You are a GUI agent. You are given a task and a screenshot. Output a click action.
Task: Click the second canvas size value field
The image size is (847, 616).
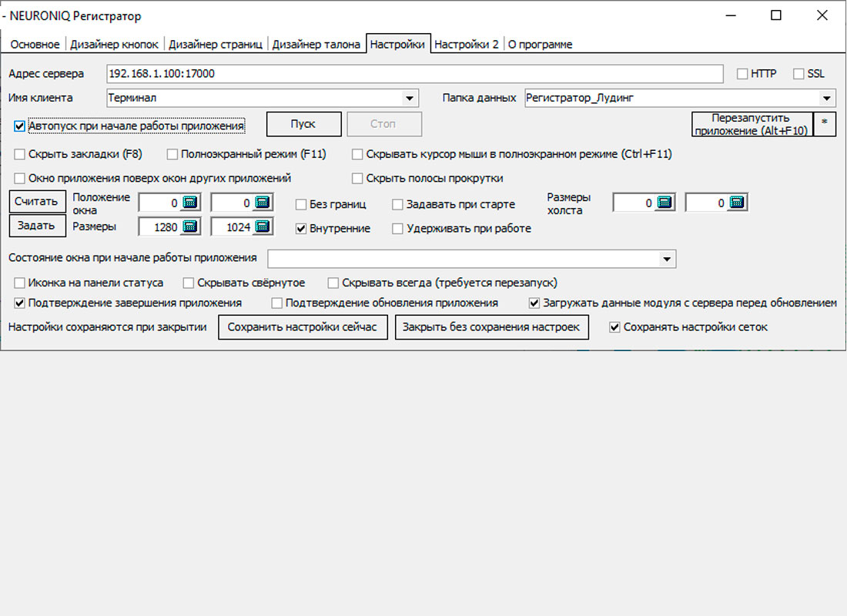pos(707,203)
